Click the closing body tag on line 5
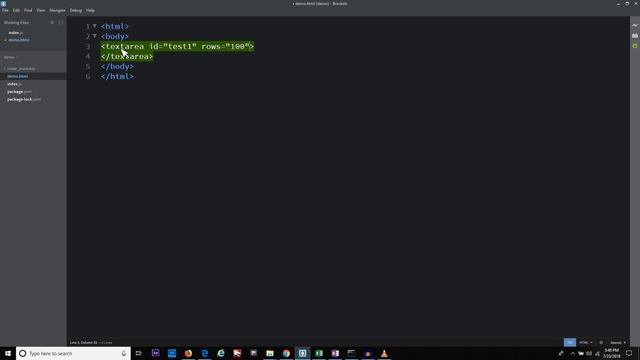 [117, 67]
